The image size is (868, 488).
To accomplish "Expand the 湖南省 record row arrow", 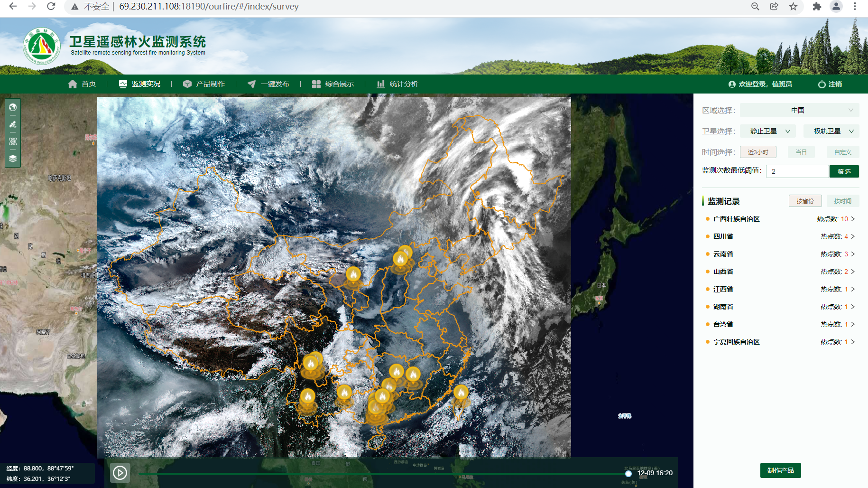I will coord(853,307).
